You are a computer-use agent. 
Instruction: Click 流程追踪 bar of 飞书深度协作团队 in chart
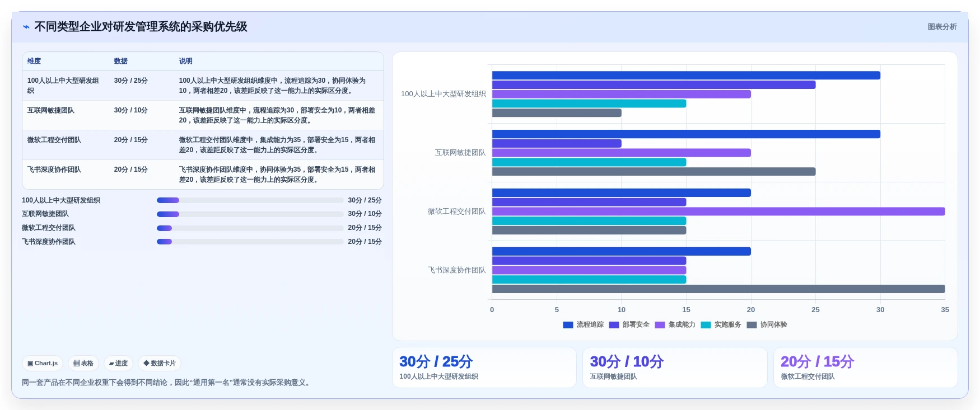click(622, 252)
